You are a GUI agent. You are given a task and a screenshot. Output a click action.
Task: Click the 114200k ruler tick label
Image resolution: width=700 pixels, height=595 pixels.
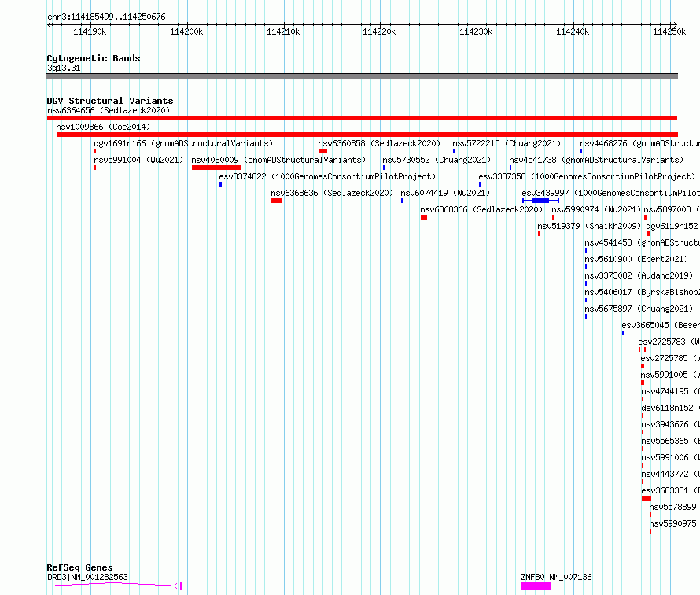(186, 31)
